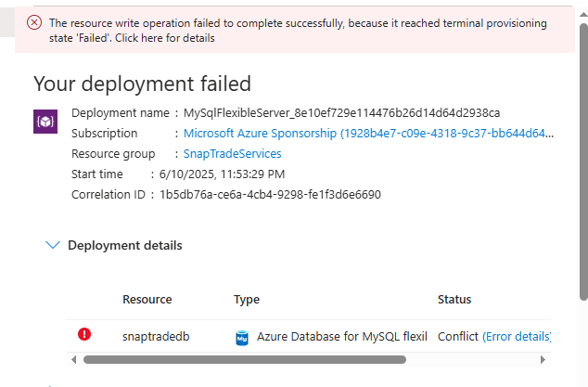Click the Status column header

(x=454, y=300)
